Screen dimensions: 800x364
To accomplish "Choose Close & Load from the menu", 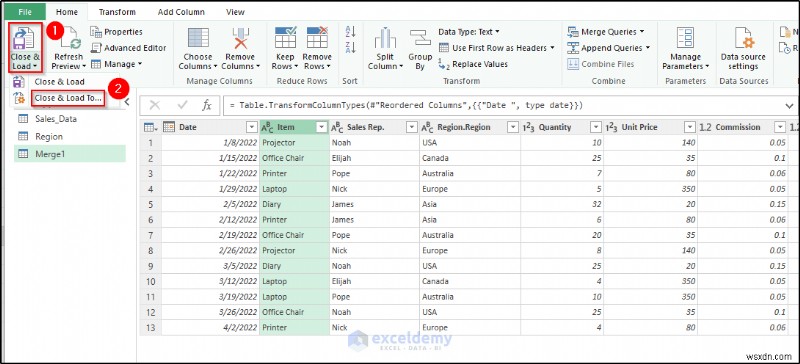I will [x=59, y=82].
